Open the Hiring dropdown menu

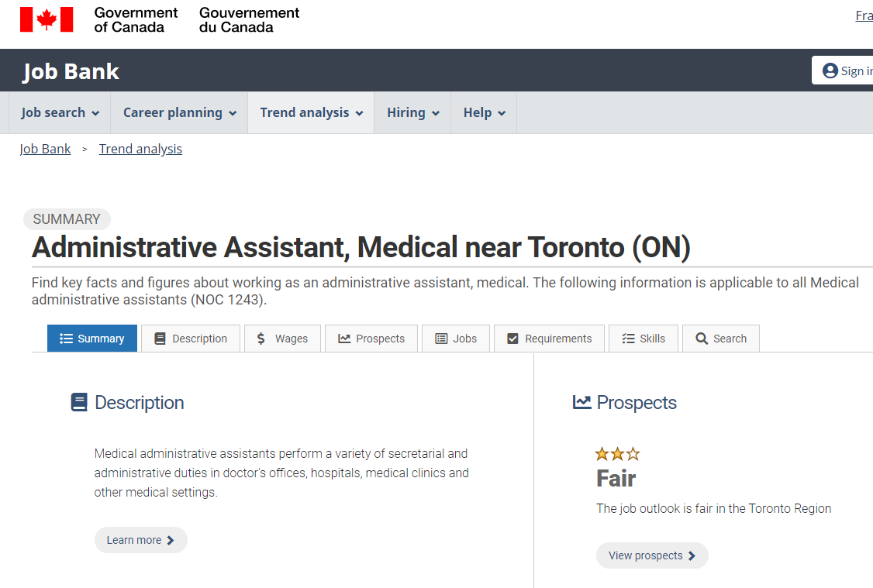tap(412, 112)
